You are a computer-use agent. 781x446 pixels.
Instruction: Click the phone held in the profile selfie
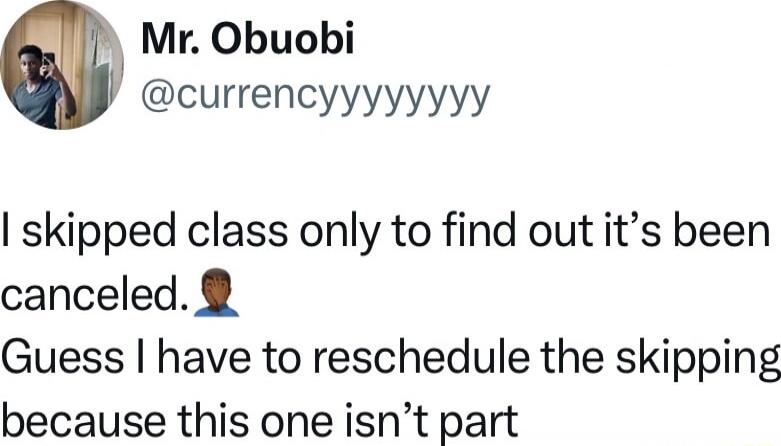49,60
